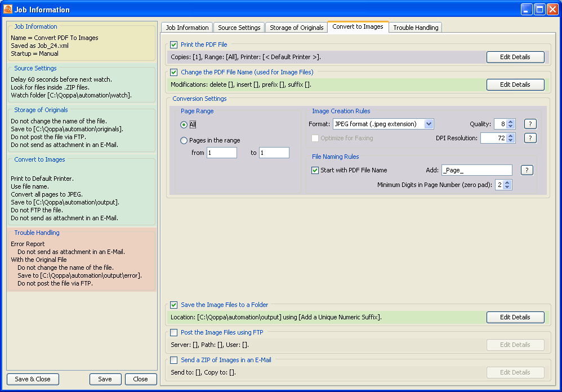Switch to the Source Settings tab

coord(239,28)
